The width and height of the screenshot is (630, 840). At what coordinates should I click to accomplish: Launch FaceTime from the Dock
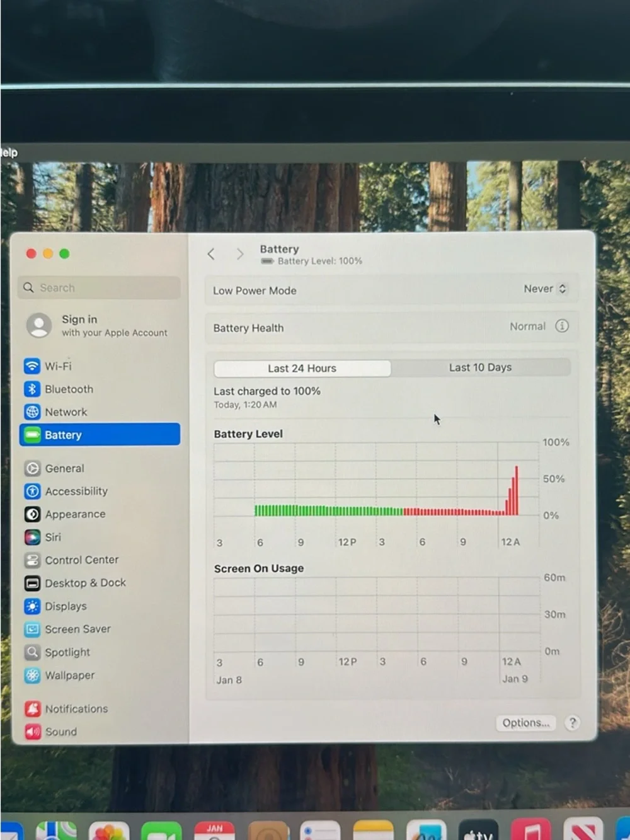[x=161, y=831]
